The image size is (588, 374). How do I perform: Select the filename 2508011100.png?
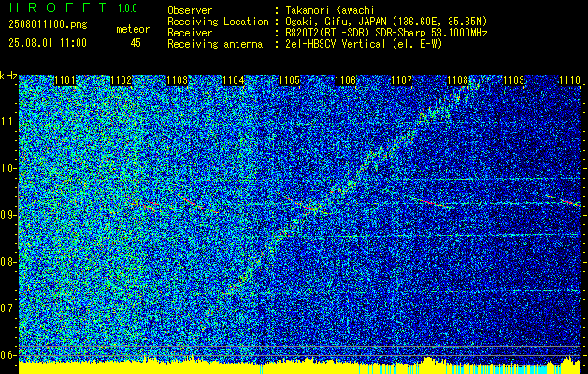[x=48, y=25]
